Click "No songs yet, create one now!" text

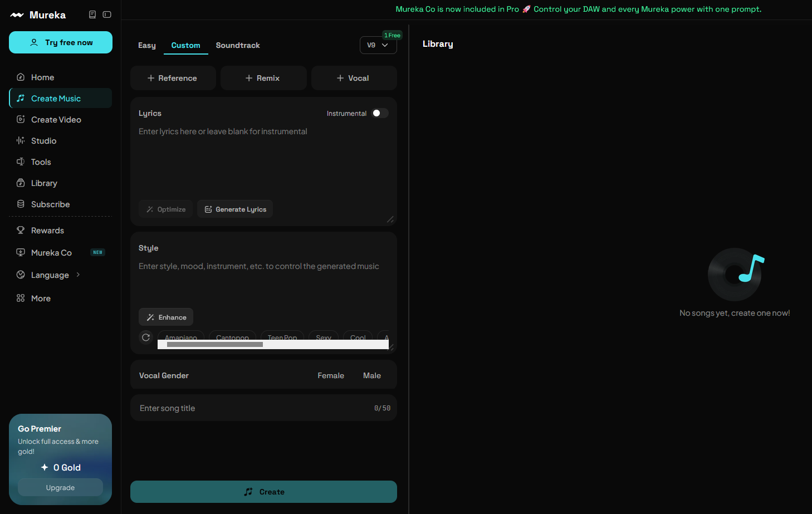(735, 313)
